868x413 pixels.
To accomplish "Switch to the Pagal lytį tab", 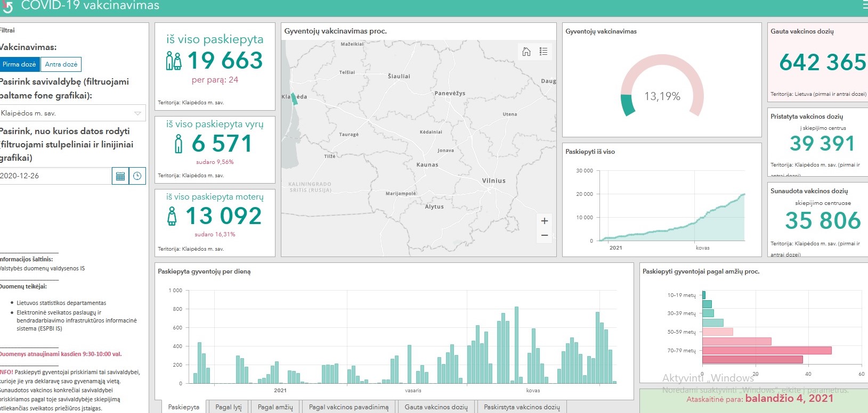I will click(x=229, y=407).
